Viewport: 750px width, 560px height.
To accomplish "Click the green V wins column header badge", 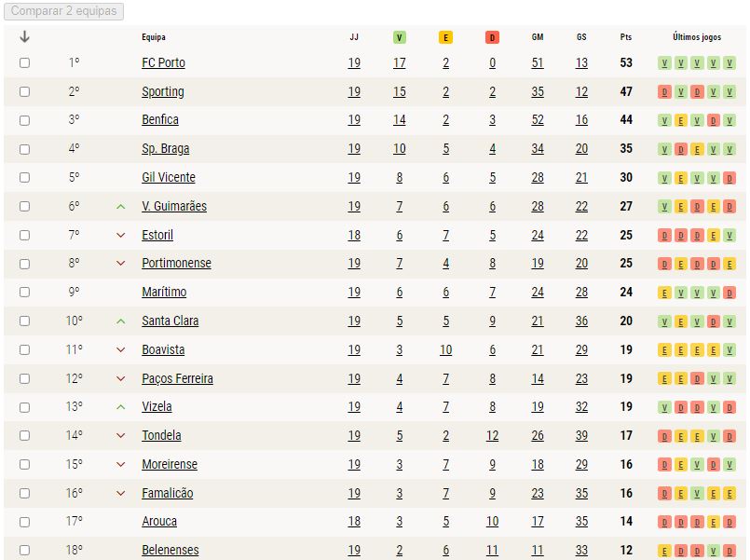I will click(x=400, y=37).
